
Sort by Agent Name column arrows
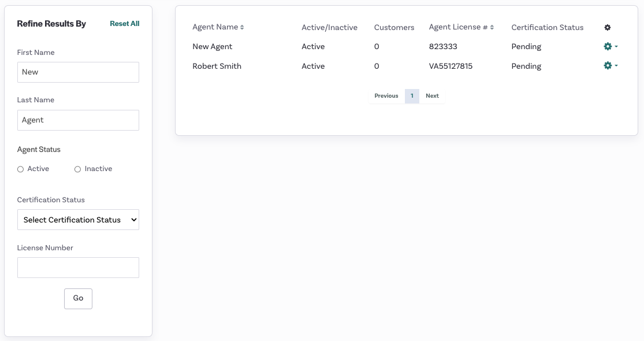point(243,27)
